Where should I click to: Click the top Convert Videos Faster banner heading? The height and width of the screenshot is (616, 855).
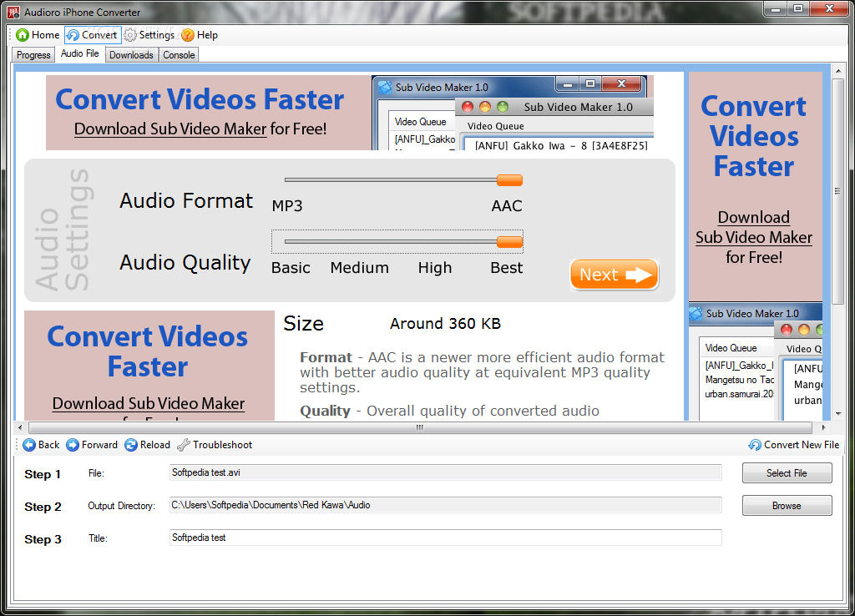point(200,99)
